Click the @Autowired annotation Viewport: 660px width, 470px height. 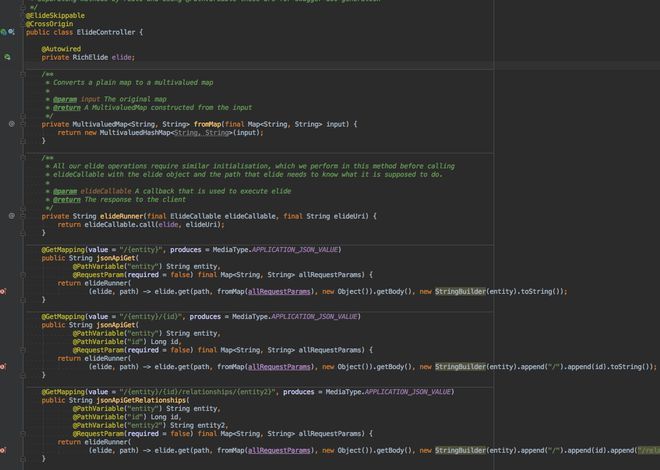click(x=61, y=49)
